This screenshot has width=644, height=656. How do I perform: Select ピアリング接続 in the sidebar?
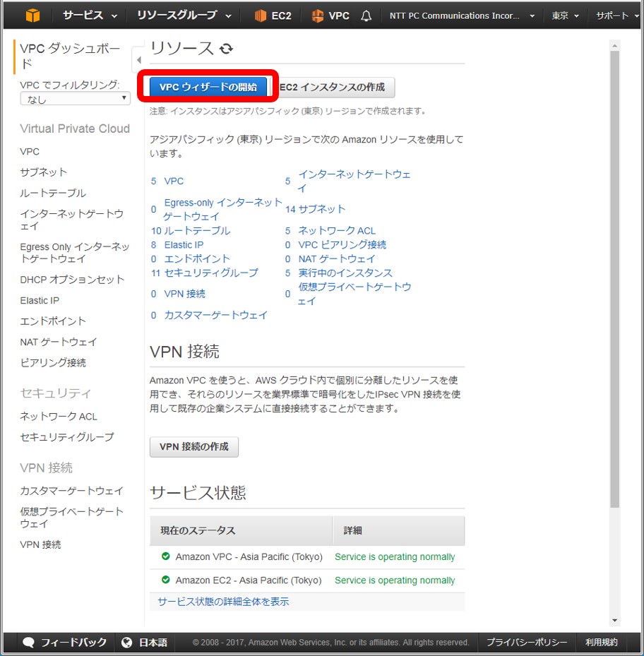click(x=53, y=362)
